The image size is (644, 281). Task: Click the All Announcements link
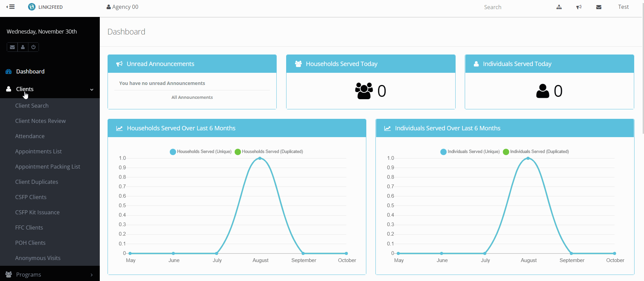click(192, 98)
